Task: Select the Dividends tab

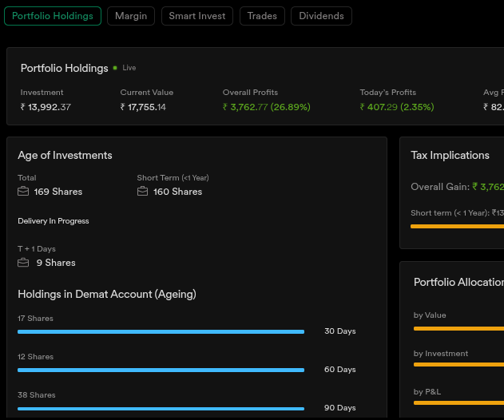Action: (321, 16)
